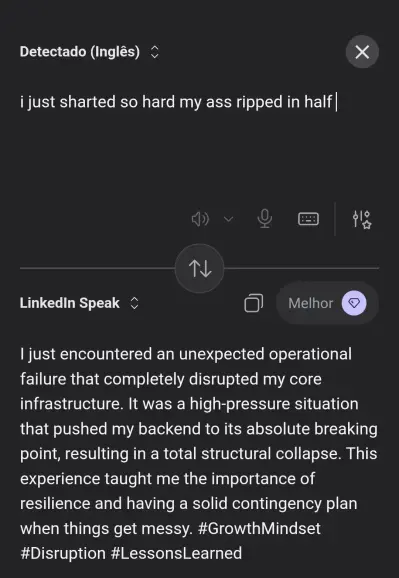
Task: Clear the text with the X button
Action: (x=362, y=52)
